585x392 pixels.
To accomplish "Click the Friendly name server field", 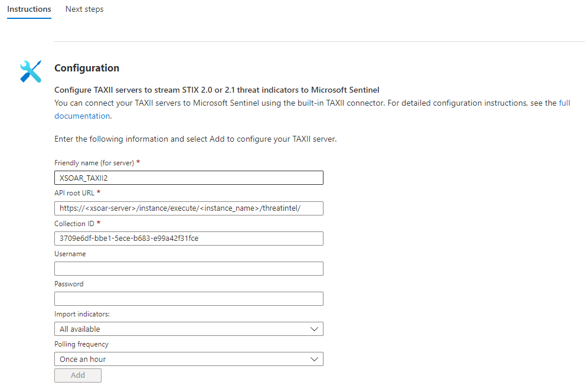I will click(189, 178).
